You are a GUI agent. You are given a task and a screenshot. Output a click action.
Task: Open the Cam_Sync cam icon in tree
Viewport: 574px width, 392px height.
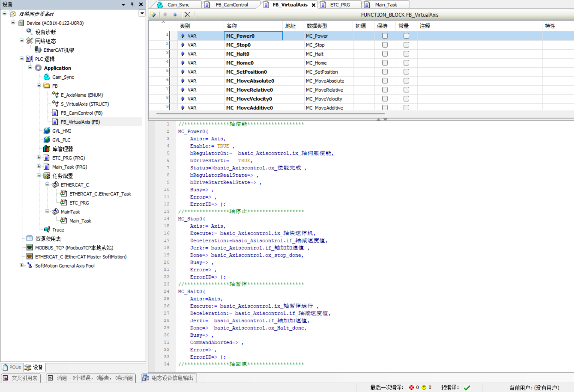[47, 77]
